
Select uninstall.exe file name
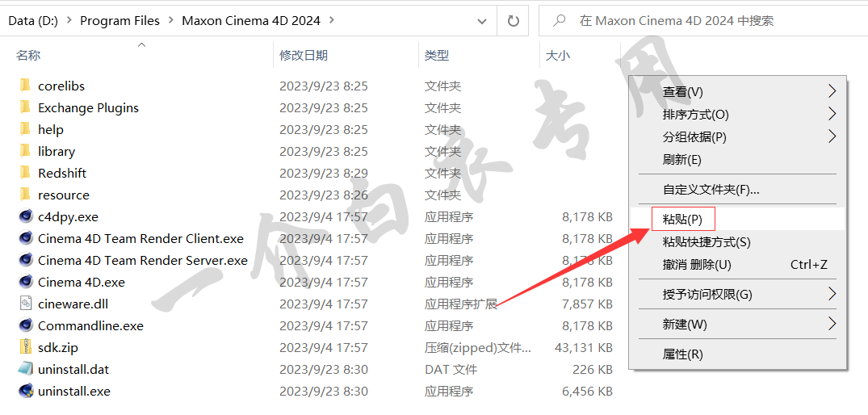(74, 391)
